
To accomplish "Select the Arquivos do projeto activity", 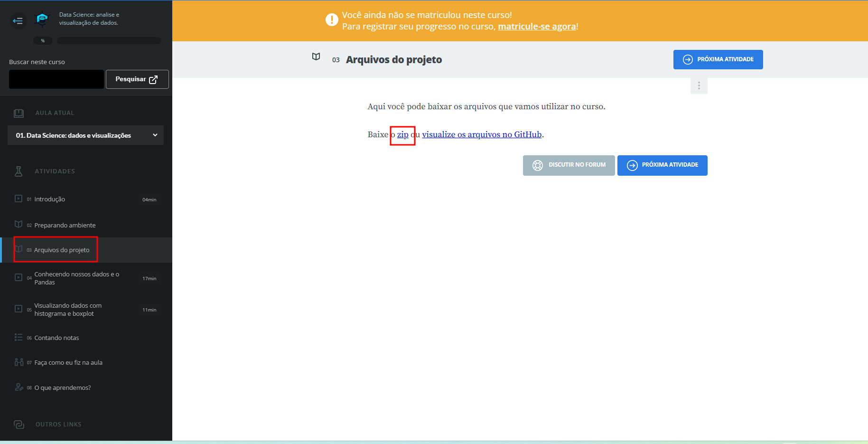I will 86,250.
